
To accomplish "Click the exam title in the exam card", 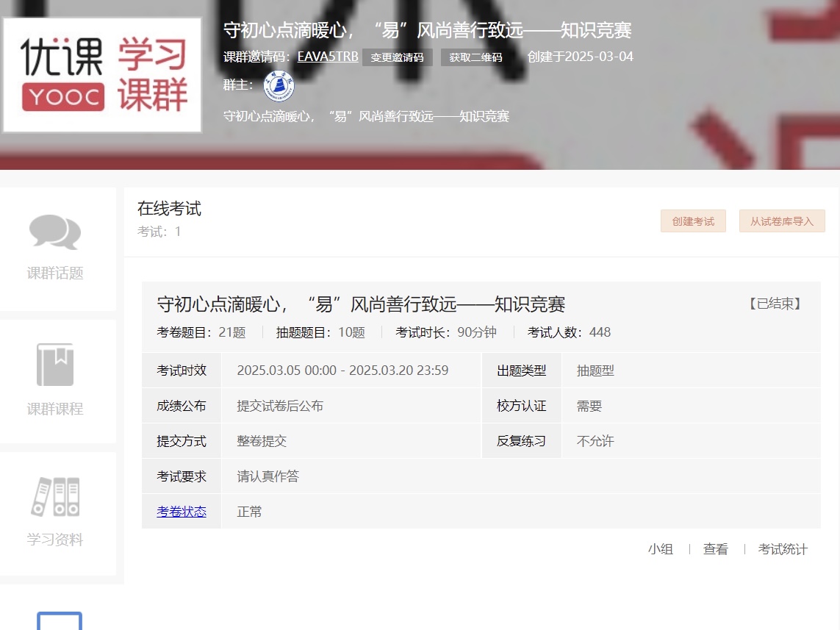I will click(x=361, y=304).
